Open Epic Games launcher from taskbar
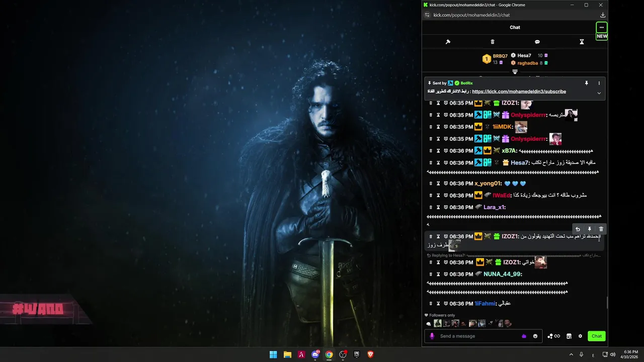This screenshot has width=644, height=362. point(357,354)
